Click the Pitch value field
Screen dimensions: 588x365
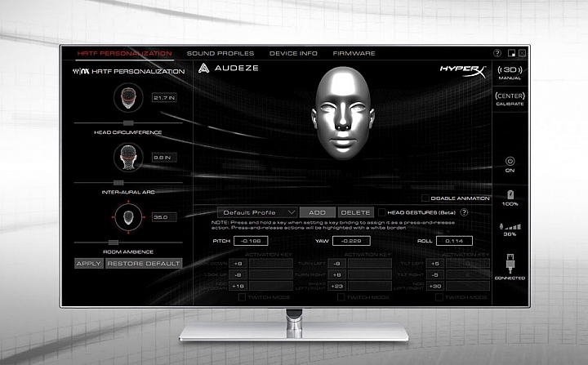tap(251, 241)
